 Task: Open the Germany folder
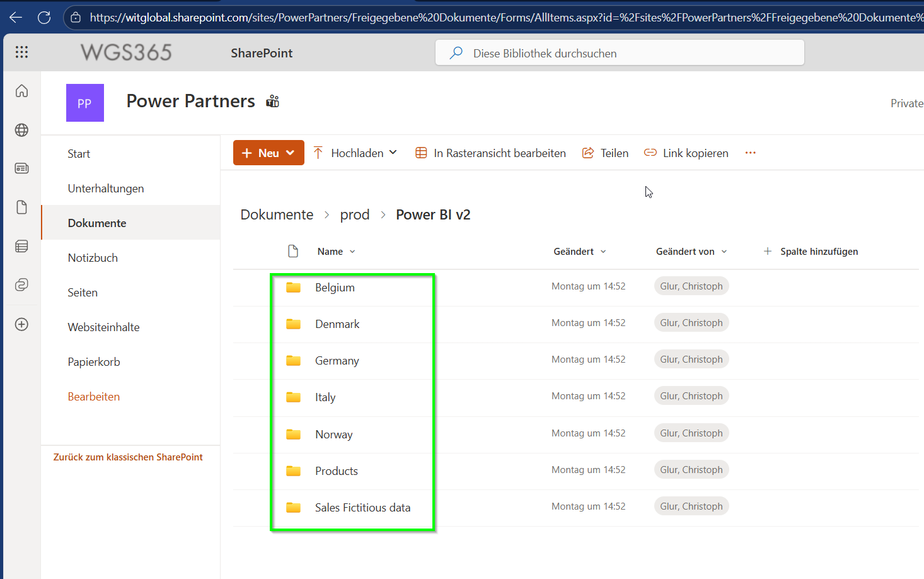tap(337, 361)
